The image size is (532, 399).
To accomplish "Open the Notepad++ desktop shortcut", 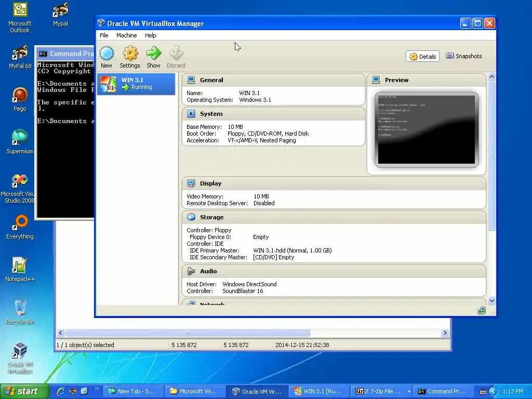I will pos(20,270).
